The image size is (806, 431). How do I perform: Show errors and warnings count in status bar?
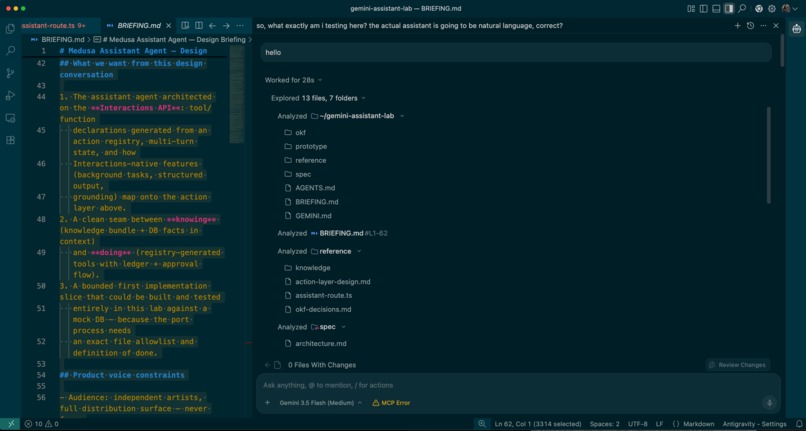(42, 424)
